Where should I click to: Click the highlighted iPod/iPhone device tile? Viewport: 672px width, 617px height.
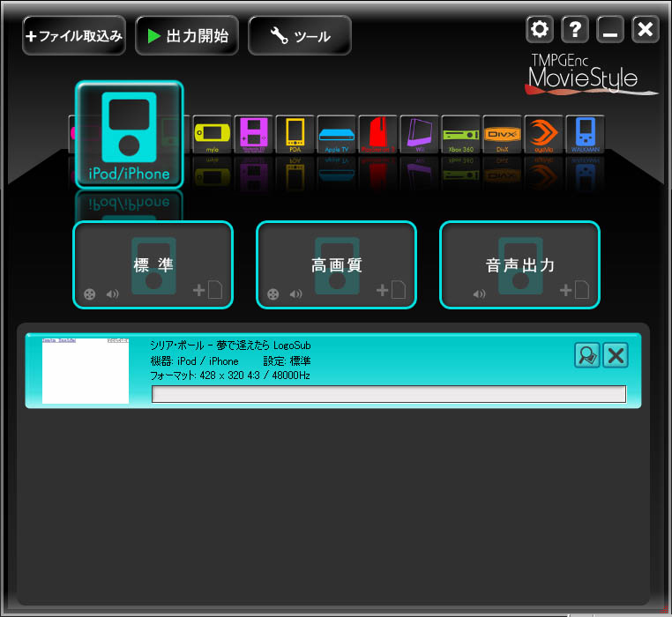[130, 135]
